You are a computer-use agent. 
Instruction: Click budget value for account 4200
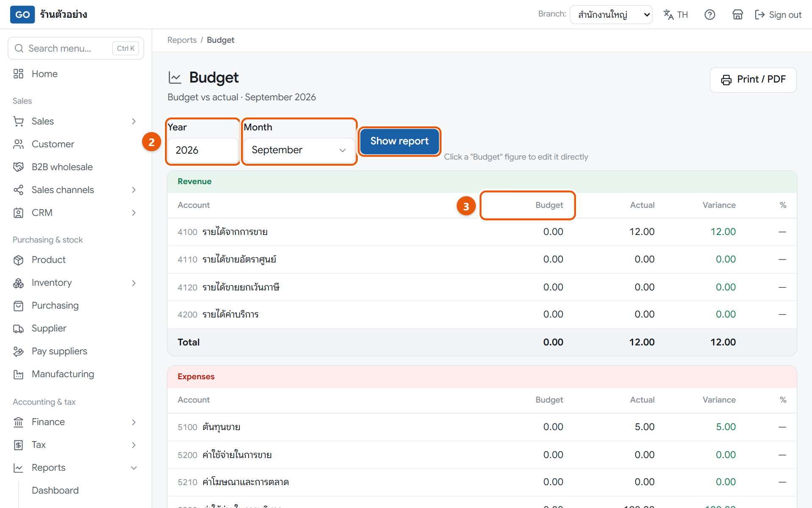[553, 315]
